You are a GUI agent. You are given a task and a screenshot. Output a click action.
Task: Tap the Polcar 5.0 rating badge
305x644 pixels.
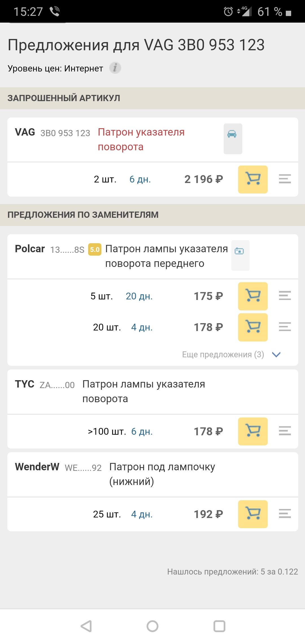95,249
